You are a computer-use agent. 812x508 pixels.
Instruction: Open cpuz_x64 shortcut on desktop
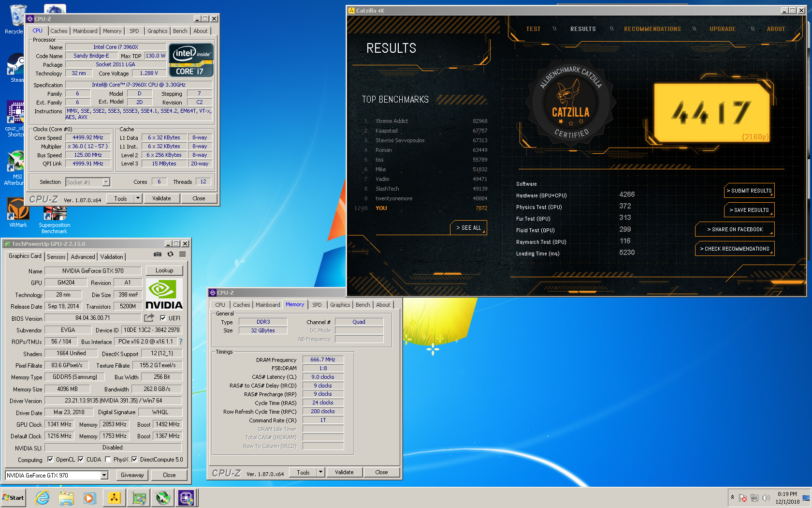point(15,119)
